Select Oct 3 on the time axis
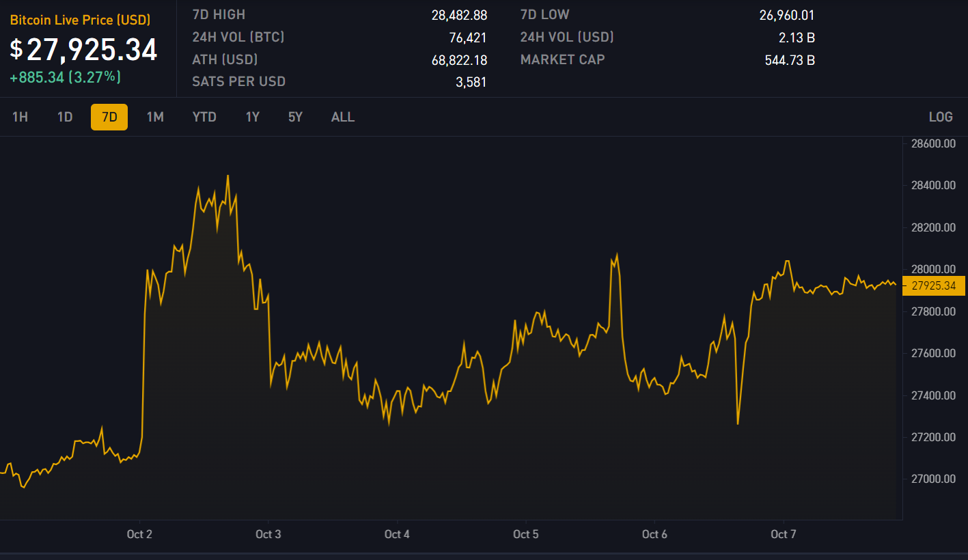The image size is (968, 560). click(x=268, y=534)
